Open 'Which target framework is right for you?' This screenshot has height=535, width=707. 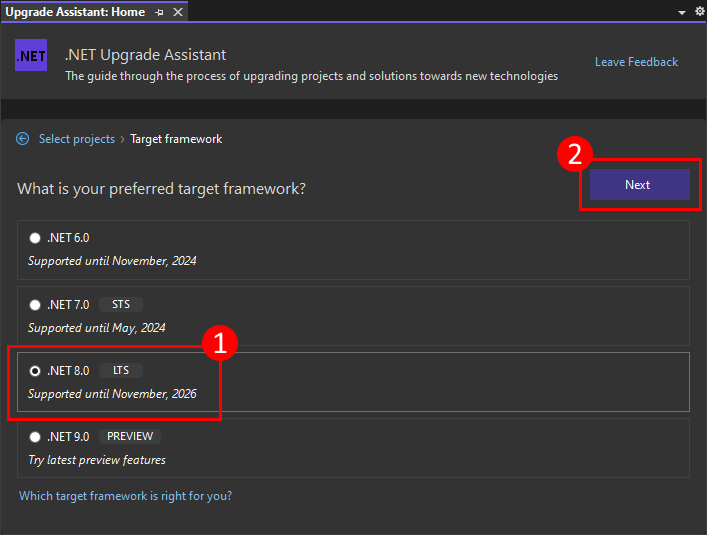point(125,496)
